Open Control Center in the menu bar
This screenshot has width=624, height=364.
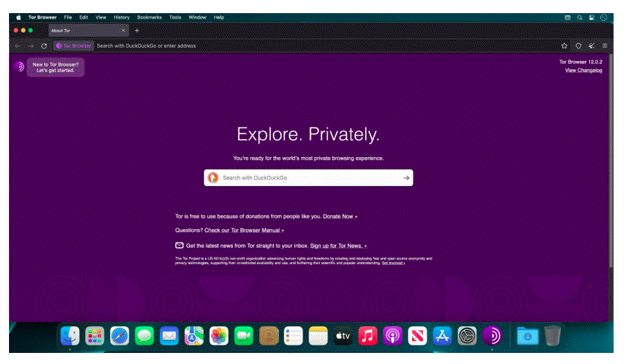click(x=591, y=17)
